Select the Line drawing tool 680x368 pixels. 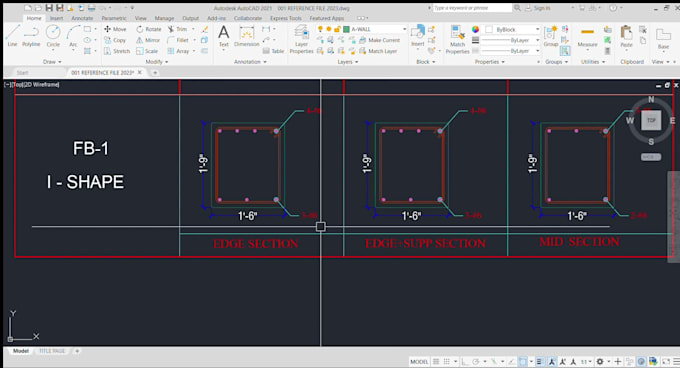pyautogui.click(x=12, y=36)
